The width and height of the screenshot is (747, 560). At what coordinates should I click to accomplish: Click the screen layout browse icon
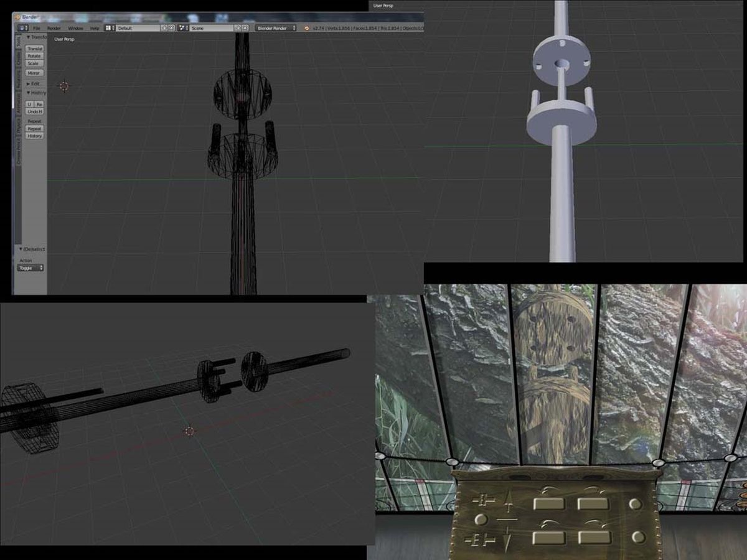coord(109,28)
